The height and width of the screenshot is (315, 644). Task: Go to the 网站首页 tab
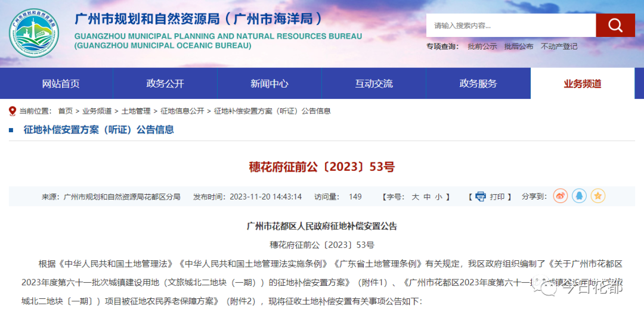coord(61,84)
